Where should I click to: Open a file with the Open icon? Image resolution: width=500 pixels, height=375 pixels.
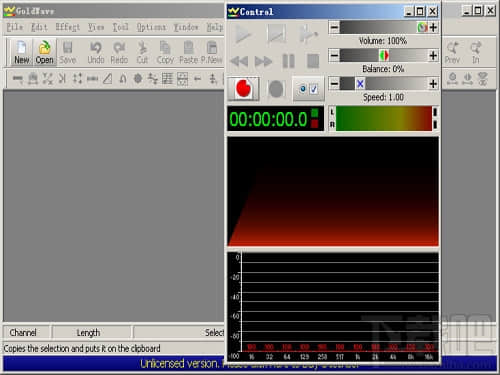44,52
